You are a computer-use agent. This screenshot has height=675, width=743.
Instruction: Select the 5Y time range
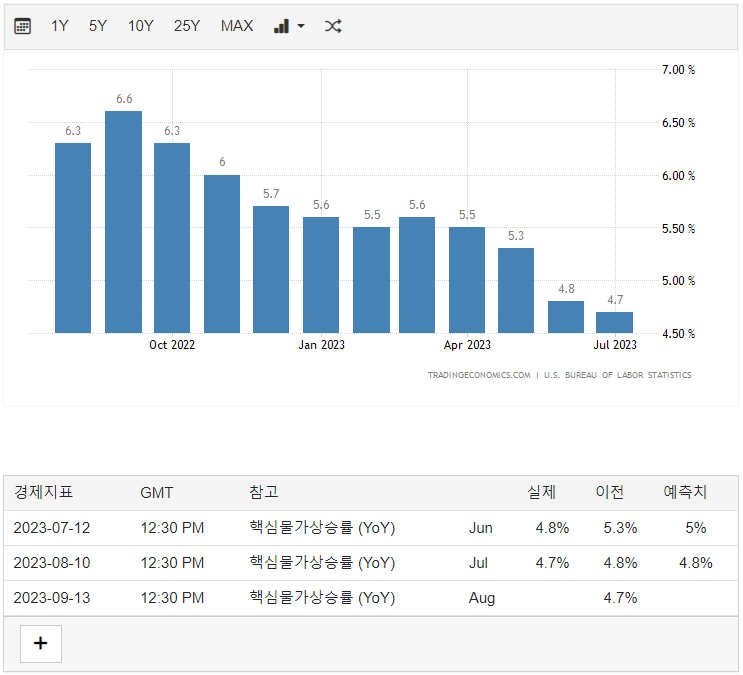(98, 26)
